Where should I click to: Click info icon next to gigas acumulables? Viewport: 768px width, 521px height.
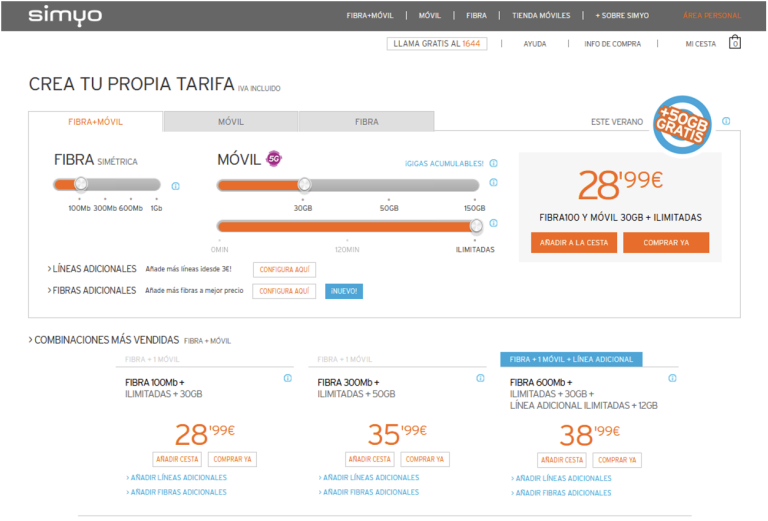tap(493, 163)
